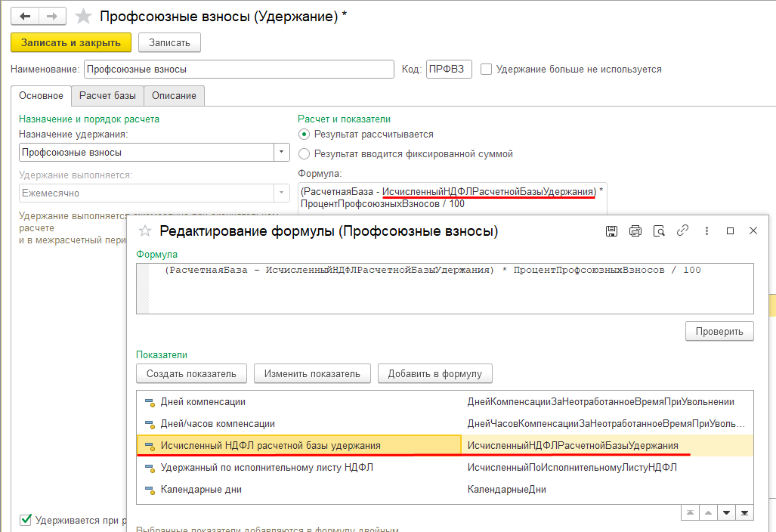Switch to the 'Расчет базы' tab
This screenshot has width=776, height=532.
point(107,96)
